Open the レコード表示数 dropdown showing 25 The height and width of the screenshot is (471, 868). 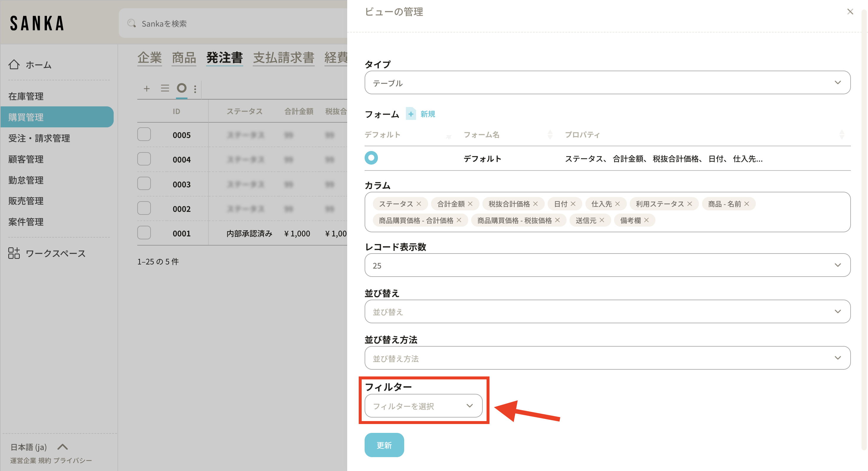607,265
